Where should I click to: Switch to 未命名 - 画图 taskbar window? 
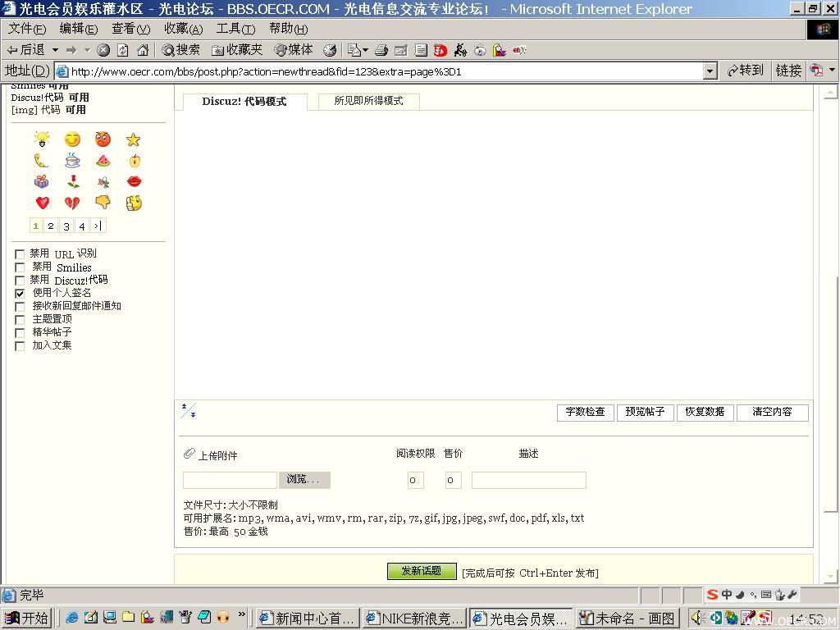click(628, 619)
